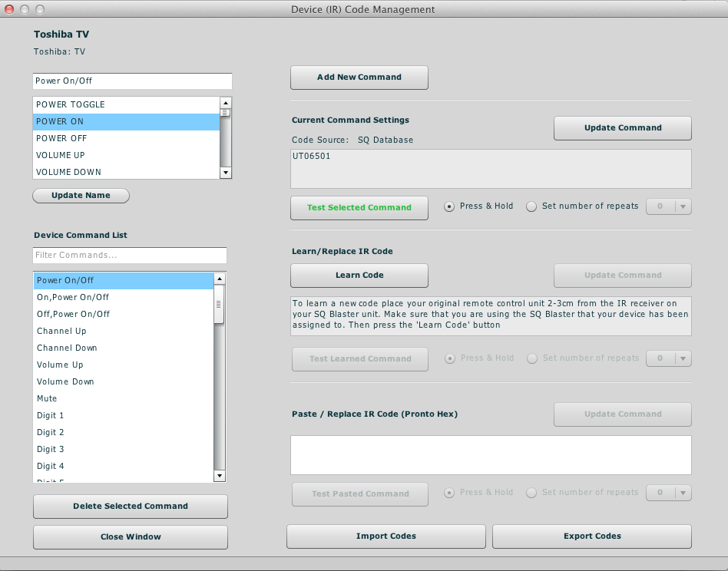Click the Device Command List scrollbar thumb
This screenshot has height=571, width=728.
[219, 304]
